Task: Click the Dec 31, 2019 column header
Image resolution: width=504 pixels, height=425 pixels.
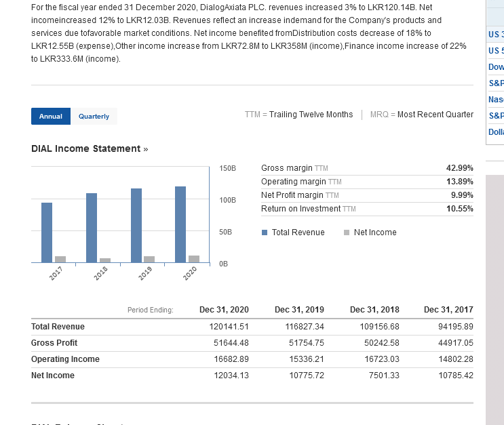Action: point(299,310)
